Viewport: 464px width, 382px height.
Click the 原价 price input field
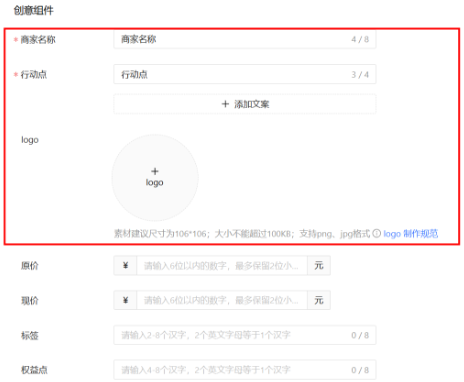point(222,266)
